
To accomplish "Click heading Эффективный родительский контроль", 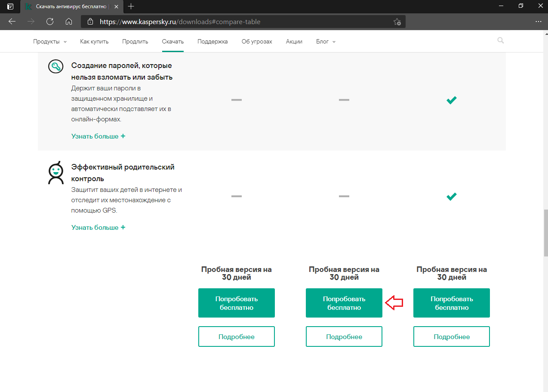I will [123, 173].
